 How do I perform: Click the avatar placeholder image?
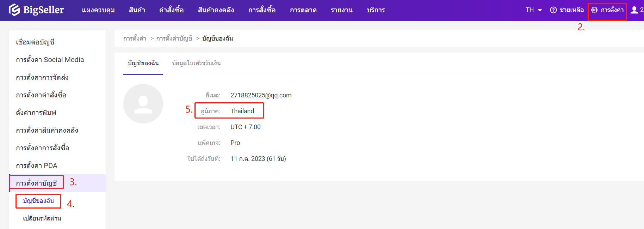(x=143, y=104)
